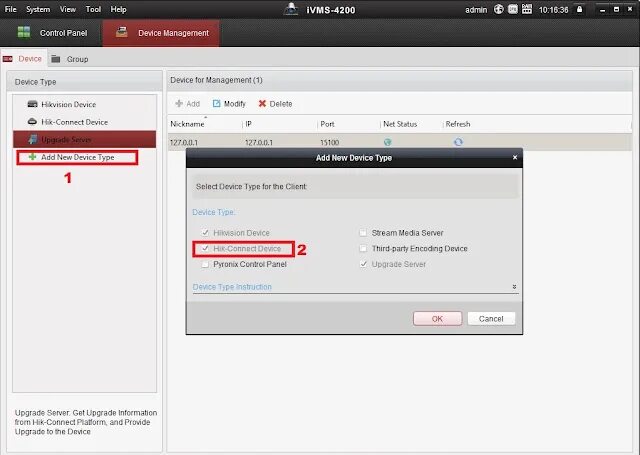The image size is (640, 455).
Task: Open the Tool menu
Action: pos(93,9)
